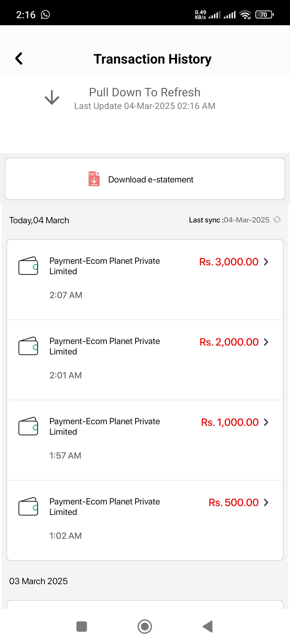Tap the Android back triangle button
290x644 pixels.
(x=208, y=627)
